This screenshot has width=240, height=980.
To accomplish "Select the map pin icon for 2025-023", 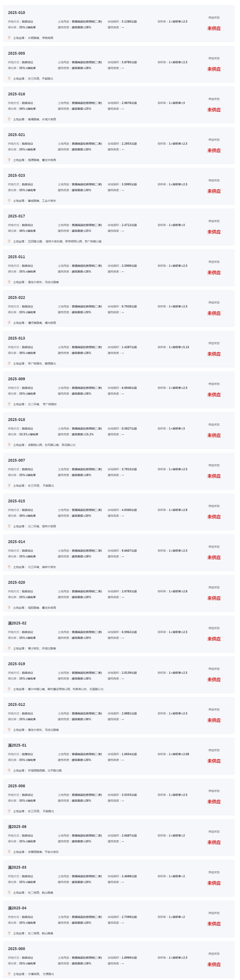I will click(9, 201).
